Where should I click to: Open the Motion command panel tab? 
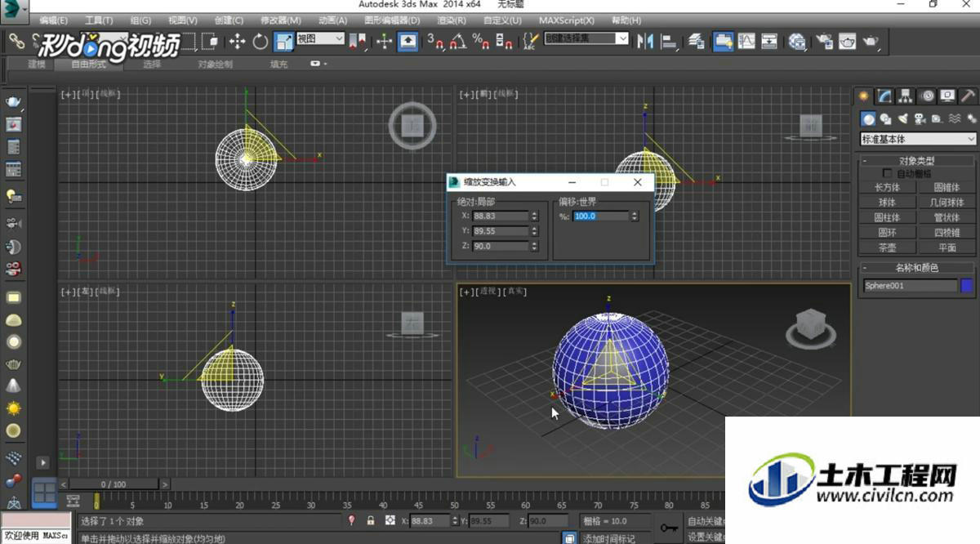(928, 96)
